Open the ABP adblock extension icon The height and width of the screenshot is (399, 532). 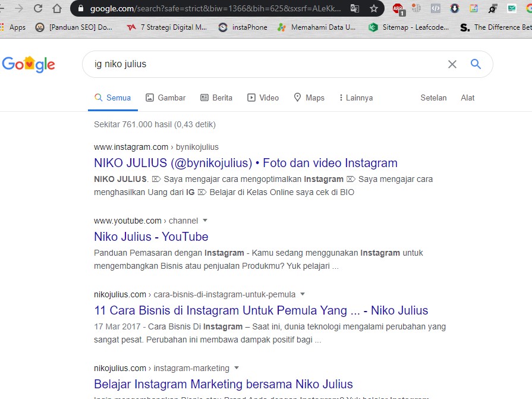tap(398, 9)
